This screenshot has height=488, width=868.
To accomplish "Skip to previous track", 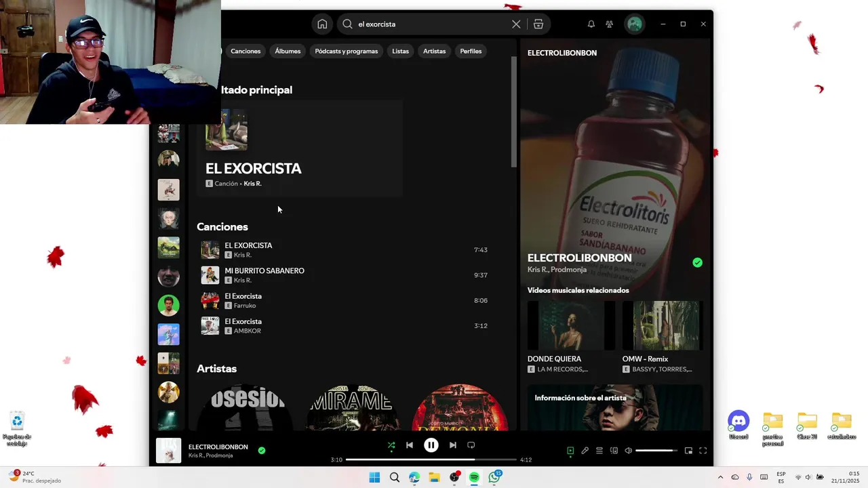I will click(x=410, y=445).
